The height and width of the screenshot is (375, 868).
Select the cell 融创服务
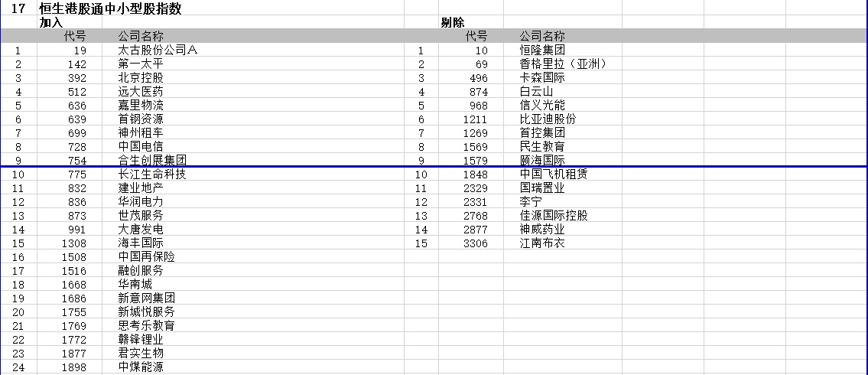click(141, 271)
